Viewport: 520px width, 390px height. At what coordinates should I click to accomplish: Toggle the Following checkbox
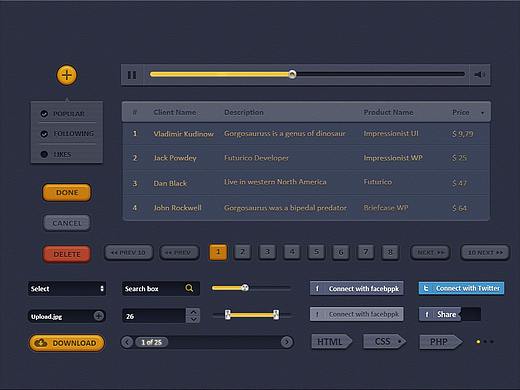point(44,134)
